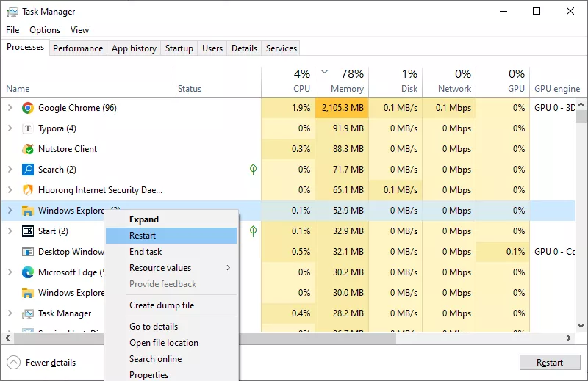The image size is (588, 381).
Task: Choose Search online in context menu
Action: coord(171,359)
